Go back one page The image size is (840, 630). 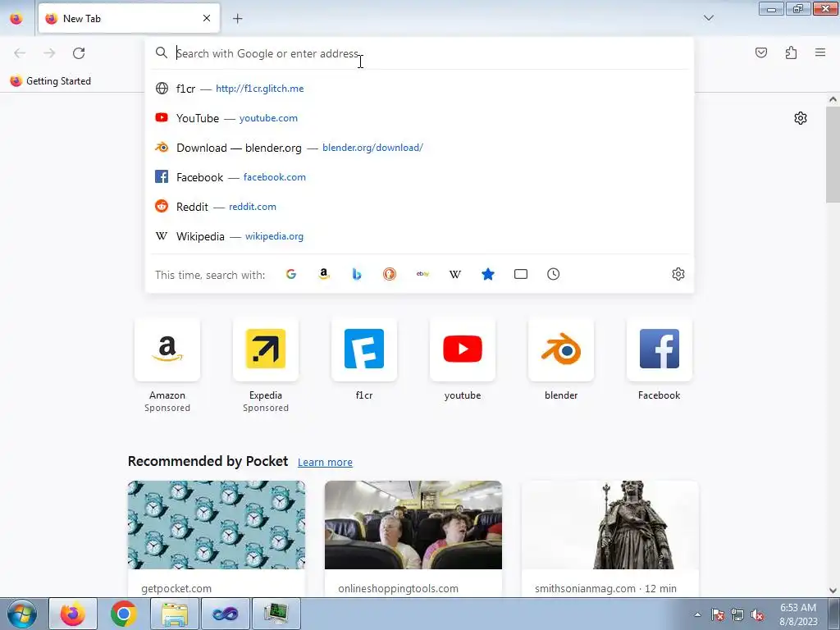[x=20, y=53]
